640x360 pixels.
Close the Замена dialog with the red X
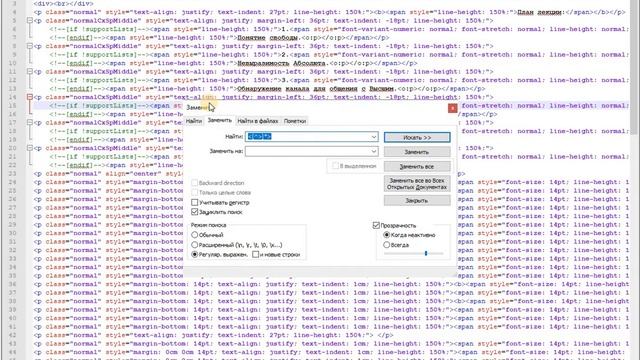[x=452, y=108]
